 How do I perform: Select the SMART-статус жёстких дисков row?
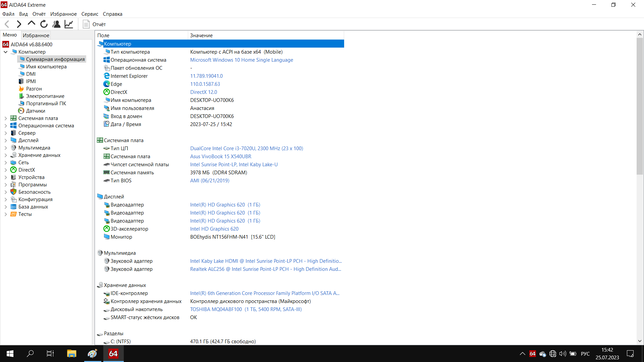coord(220,317)
